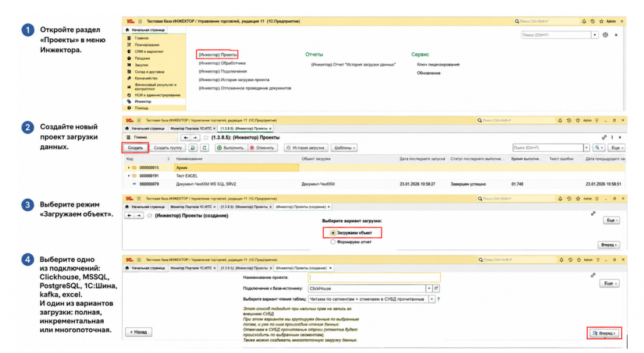644x353 pixels.
Task: Click the Отменить stop icon button
Action: point(262,147)
